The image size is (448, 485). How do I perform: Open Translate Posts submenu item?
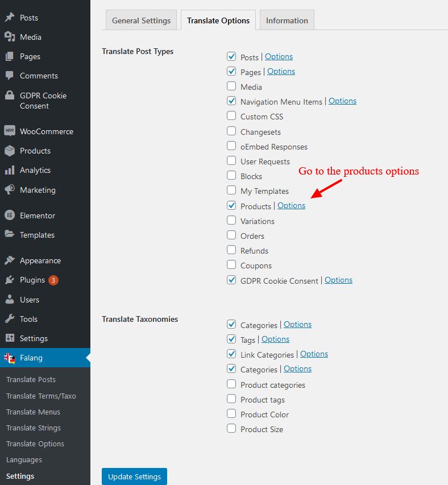click(x=31, y=379)
